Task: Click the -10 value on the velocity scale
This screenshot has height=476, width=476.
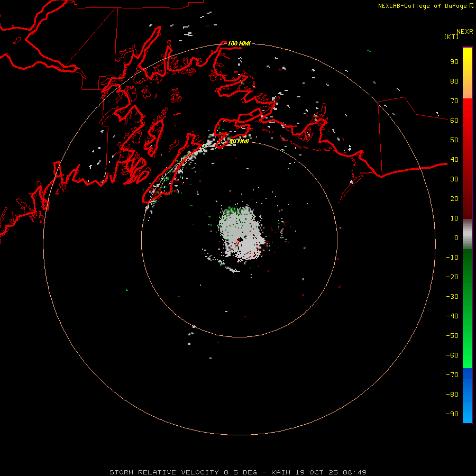Action: pyautogui.click(x=452, y=258)
